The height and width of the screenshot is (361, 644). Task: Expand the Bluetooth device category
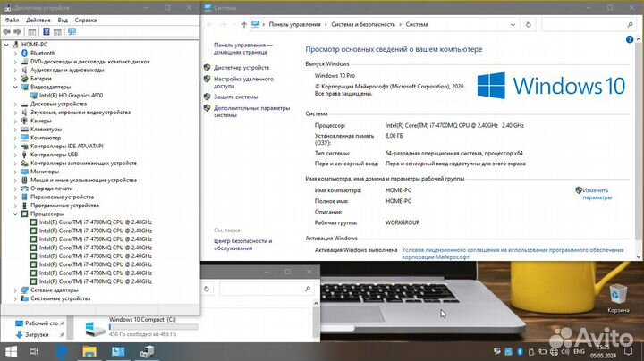[x=15, y=53]
